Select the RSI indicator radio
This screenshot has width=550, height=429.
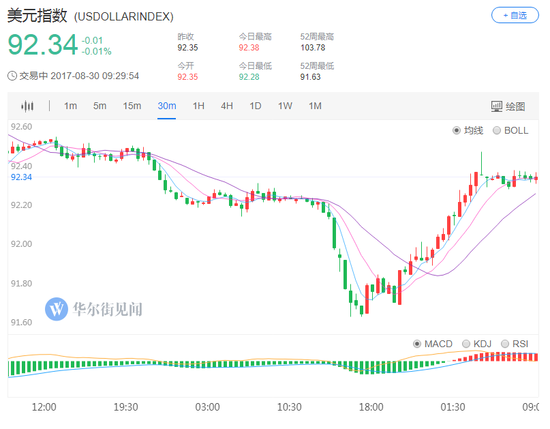(505, 344)
